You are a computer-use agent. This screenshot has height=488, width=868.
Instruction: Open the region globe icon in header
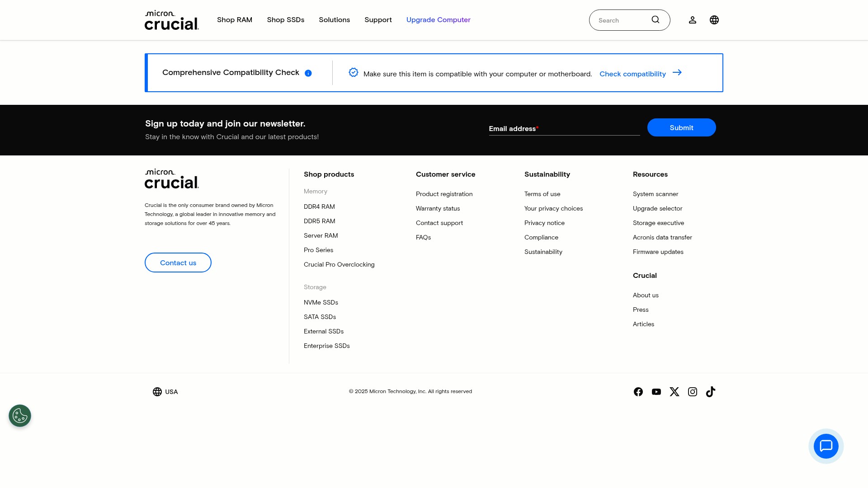click(714, 20)
